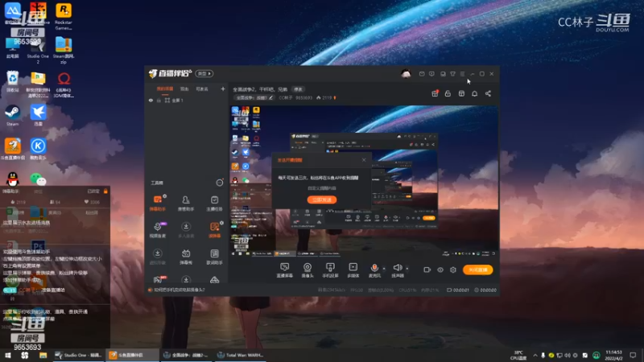Screen dimensions: 644x362
Task: Click room ID 9653693 beside the streamer name
Action: click(x=304, y=97)
